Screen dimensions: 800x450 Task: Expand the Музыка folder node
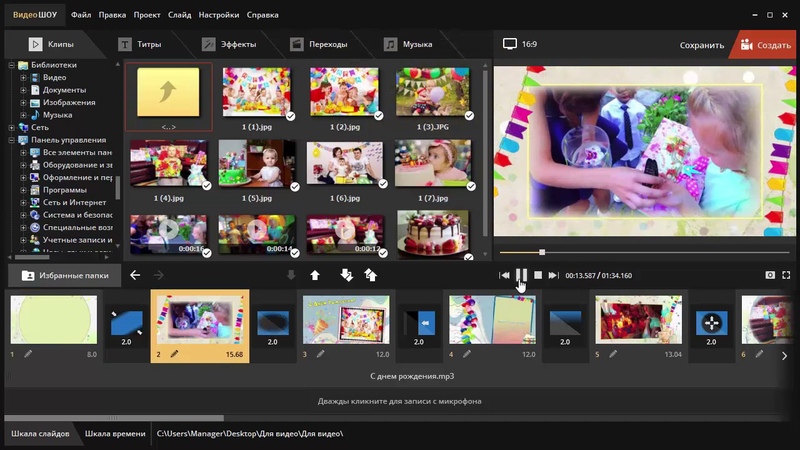[23, 115]
